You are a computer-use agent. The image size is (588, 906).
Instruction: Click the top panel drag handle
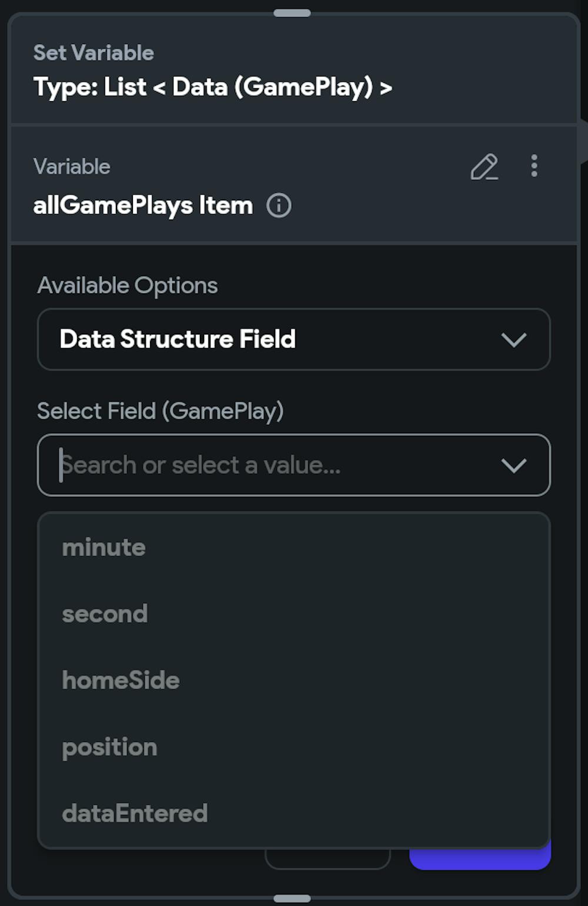pyautogui.click(x=292, y=13)
